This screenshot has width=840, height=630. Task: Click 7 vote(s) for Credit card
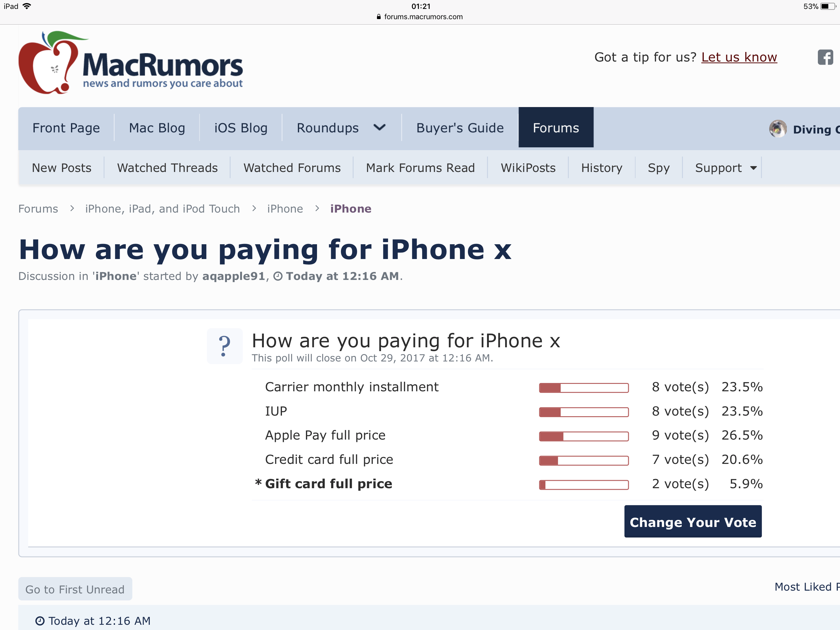click(680, 460)
